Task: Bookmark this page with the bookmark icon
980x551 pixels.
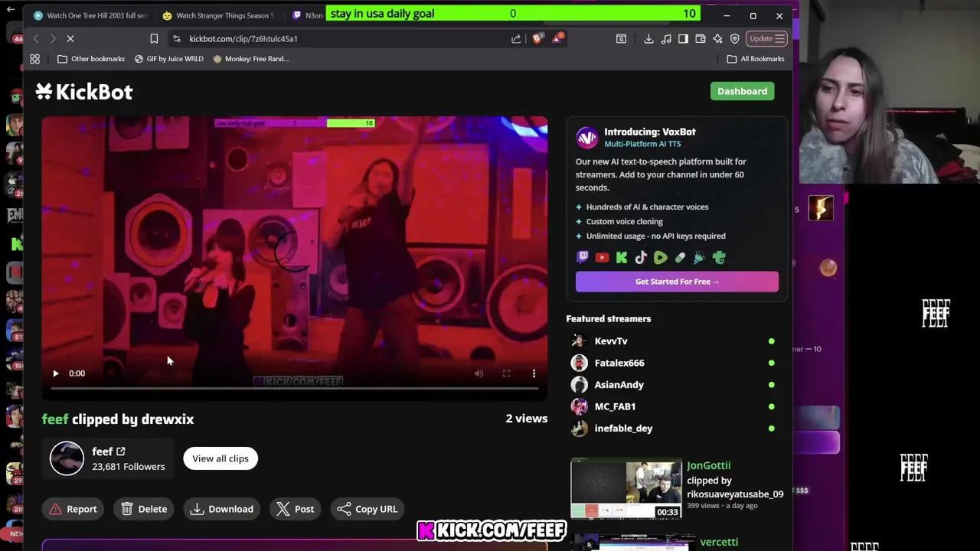Action: (x=154, y=38)
